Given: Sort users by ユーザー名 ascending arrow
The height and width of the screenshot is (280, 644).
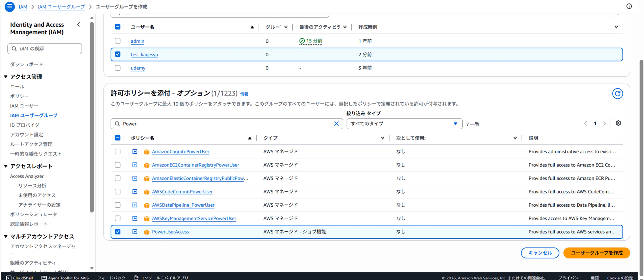Looking at the screenshot, I should point(252,27).
